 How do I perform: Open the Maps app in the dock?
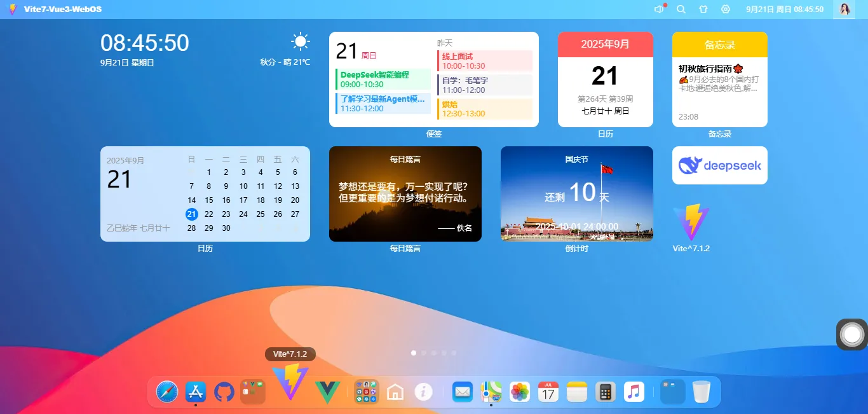click(491, 392)
